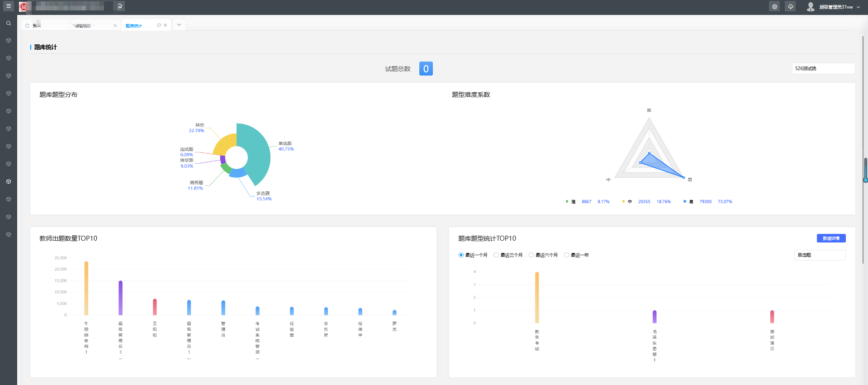The width and height of the screenshot is (868, 385).
Task: Pick the 最近一年 radio option
Action: (566, 255)
